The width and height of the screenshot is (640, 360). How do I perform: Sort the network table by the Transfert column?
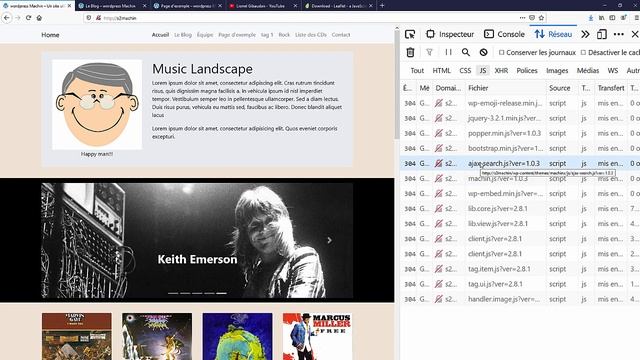pos(611,88)
